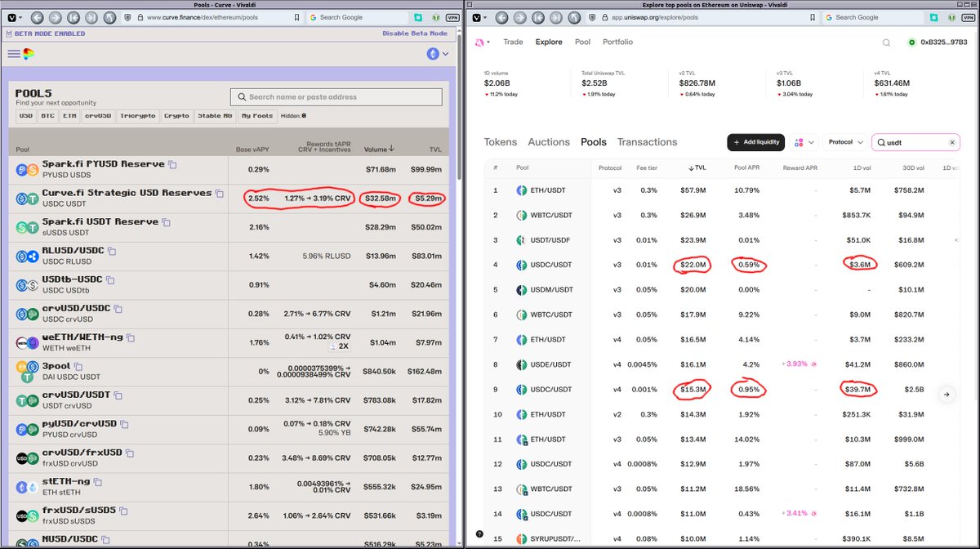Viewport: 980px width, 549px height.
Task: Open the 0xB325…97B3 wallet address label
Action: pos(944,42)
